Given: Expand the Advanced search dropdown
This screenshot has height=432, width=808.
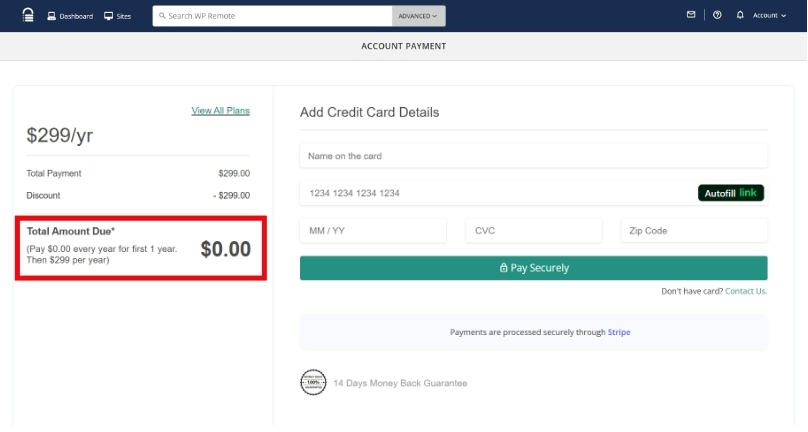Looking at the screenshot, I should coord(418,16).
